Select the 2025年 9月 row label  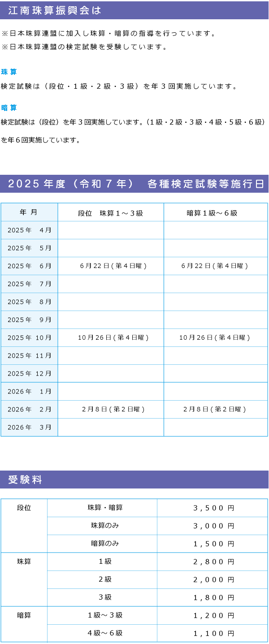(29, 320)
